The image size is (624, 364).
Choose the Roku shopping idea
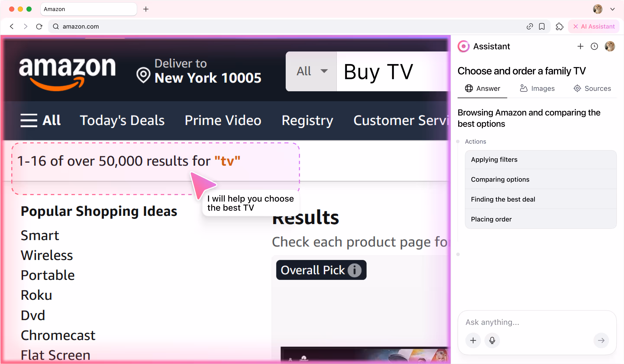click(x=36, y=295)
